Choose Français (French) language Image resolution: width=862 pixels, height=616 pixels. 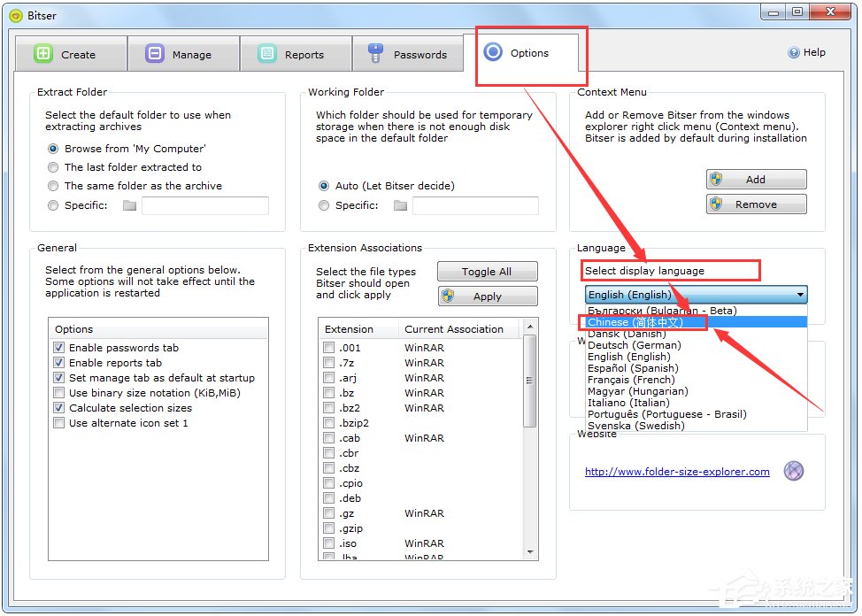pos(696,380)
